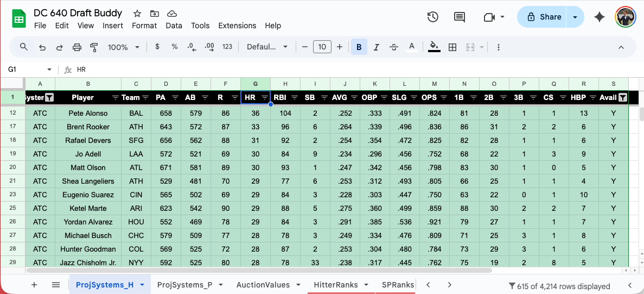Click the move-to-folder icon
The image size is (644, 294).
pyautogui.click(x=155, y=14)
